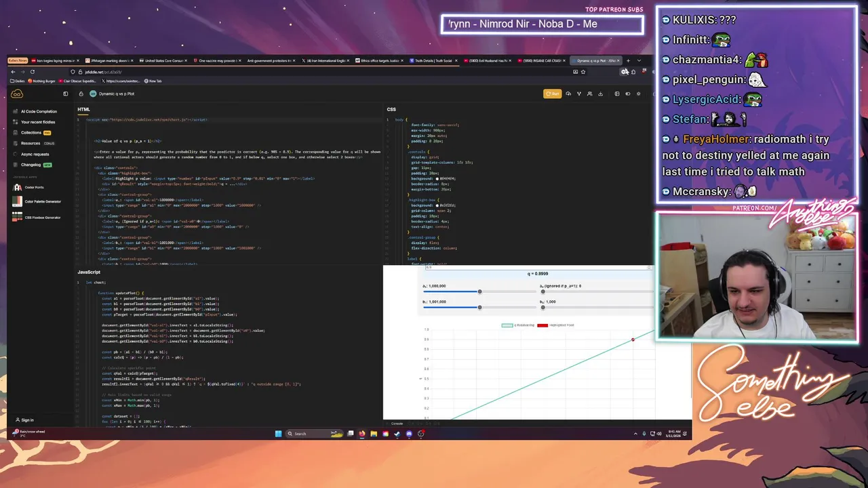Open the Clair Obscur bookmark
The image size is (868, 488).
[79, 81]
